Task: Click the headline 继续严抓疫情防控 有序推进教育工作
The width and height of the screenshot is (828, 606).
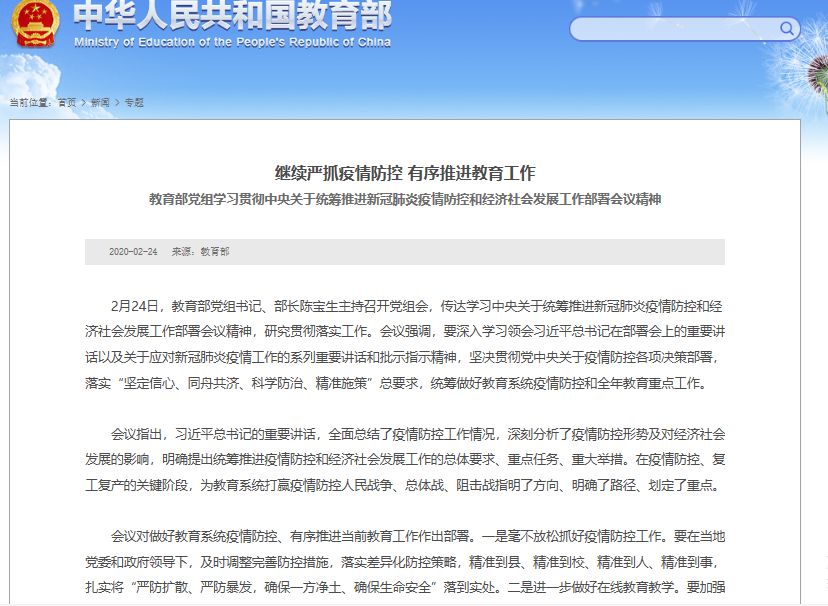Action: [x=405, y=173]
